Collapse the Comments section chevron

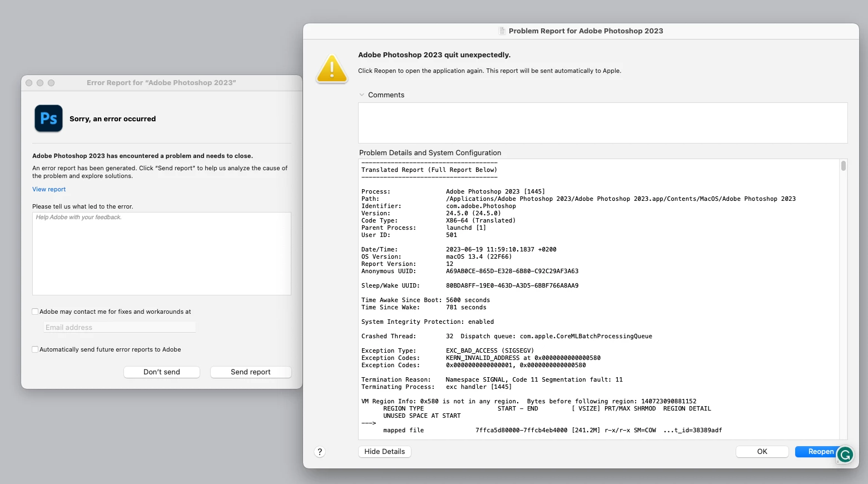click(x=362, y=95)
